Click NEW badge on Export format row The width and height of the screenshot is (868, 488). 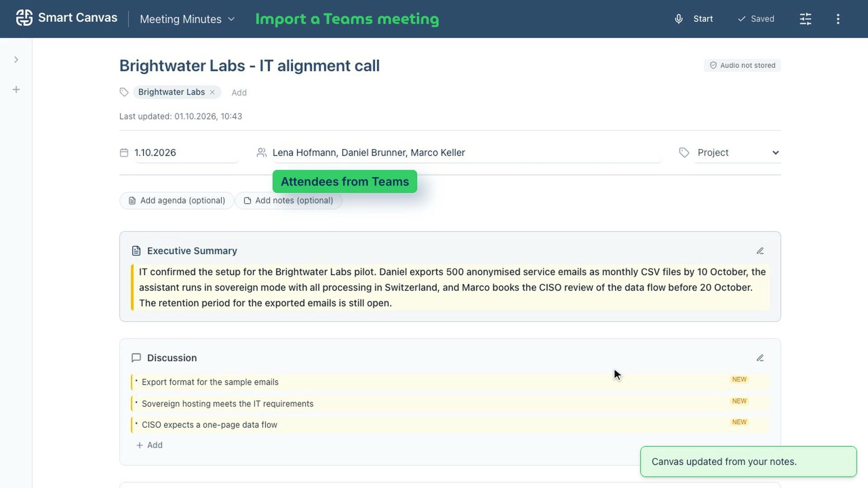pos(739,380)
